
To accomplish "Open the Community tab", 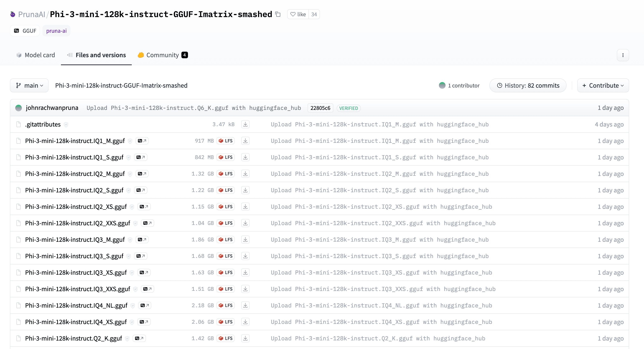I will pyautogui.click(x=162, y=55).
